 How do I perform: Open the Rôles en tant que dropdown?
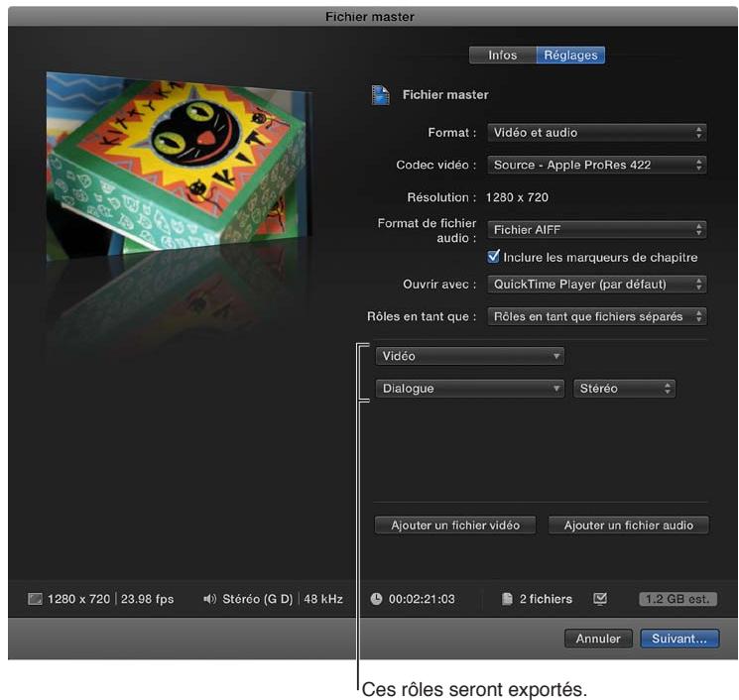point(597,316)
